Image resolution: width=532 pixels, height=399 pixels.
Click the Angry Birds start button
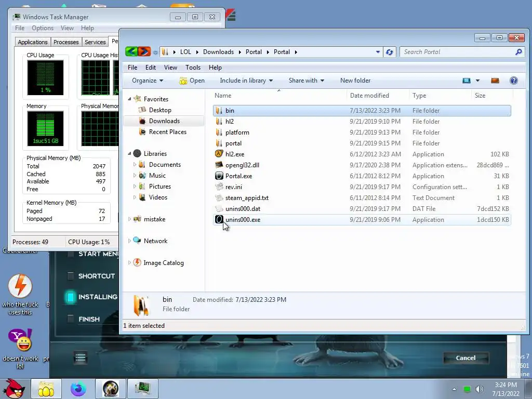[x=14, y=389]
